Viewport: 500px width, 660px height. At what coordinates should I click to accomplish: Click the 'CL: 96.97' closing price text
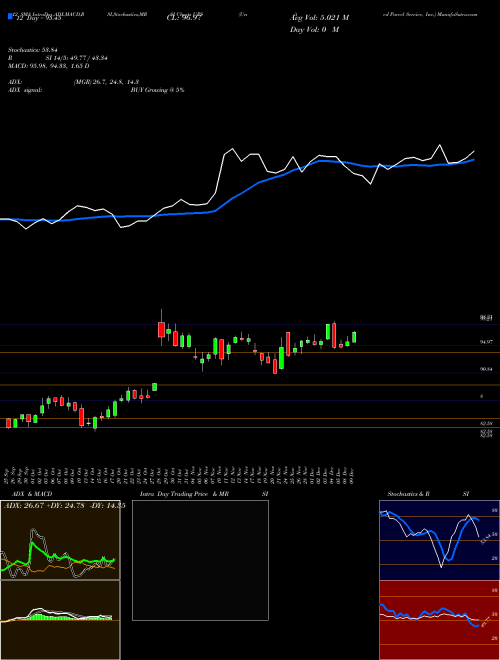point(186,18)
